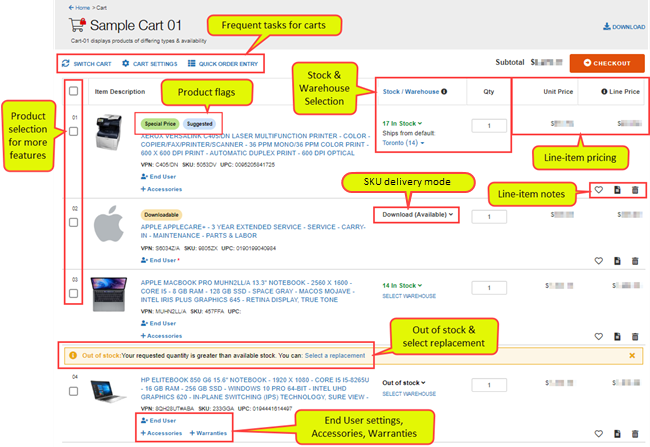The width and height of the screenshot is (650, 447).
Task: Delete the MacBook Pro line item
Action: point(635,336)
